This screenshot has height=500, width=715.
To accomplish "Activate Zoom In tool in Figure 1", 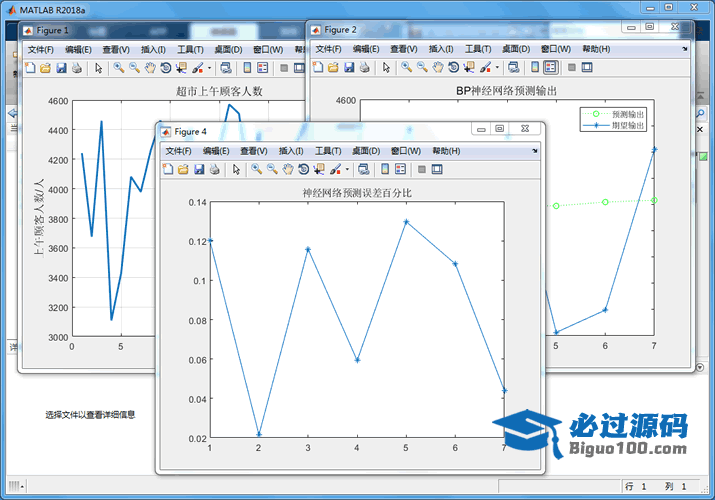I will 119,68.
